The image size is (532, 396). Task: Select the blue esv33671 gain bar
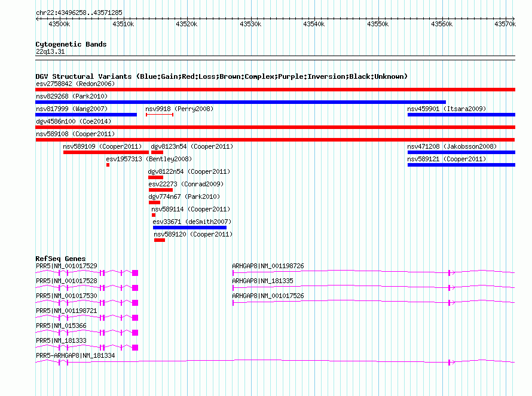tap(189, 228)
